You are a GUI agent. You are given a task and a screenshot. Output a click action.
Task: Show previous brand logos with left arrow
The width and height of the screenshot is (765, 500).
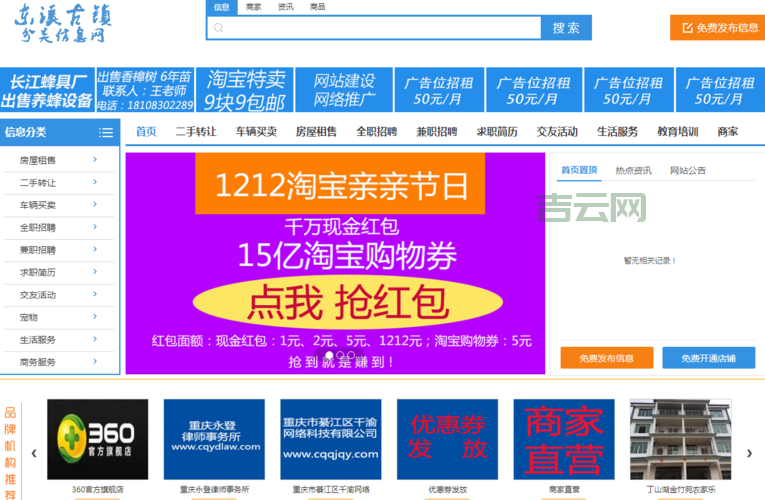coord(34,453)
